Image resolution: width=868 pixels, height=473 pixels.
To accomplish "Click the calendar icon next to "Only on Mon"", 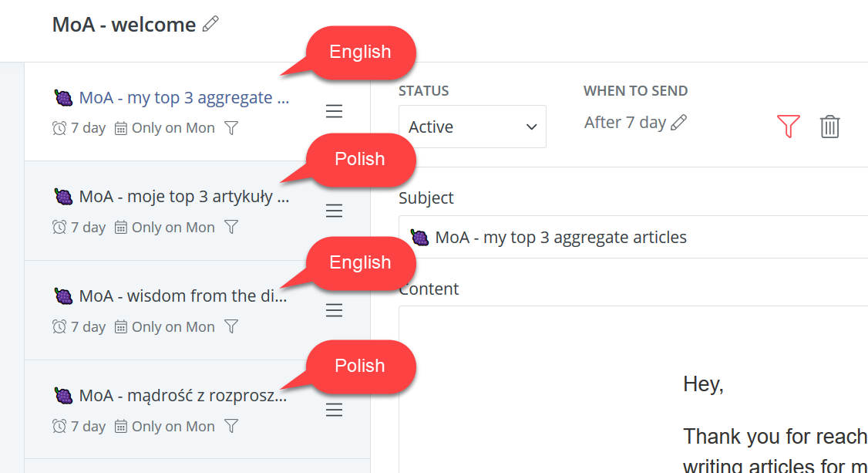I will [120, 127].
